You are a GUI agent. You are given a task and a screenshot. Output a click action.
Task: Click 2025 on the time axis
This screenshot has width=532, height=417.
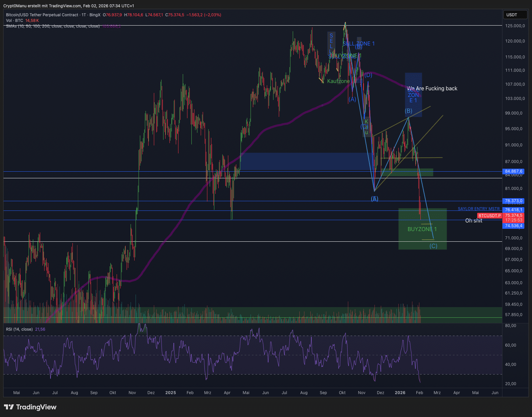pyautogui.click(x=170, y=393)
